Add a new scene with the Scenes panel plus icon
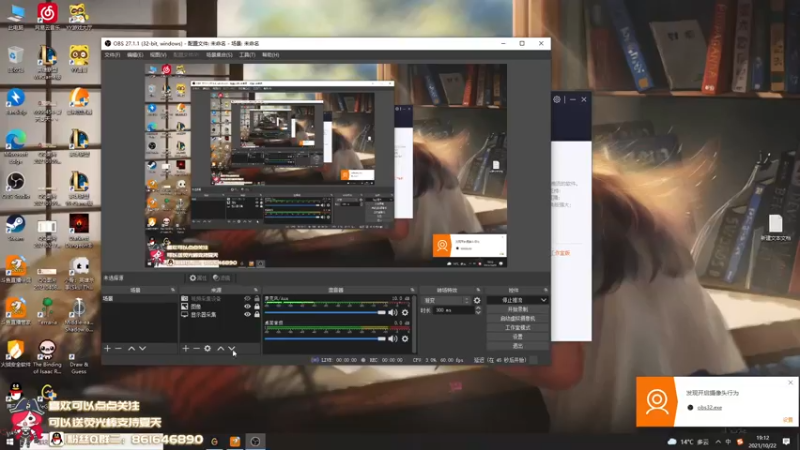800x450 pixels. (x=107, y=348)
